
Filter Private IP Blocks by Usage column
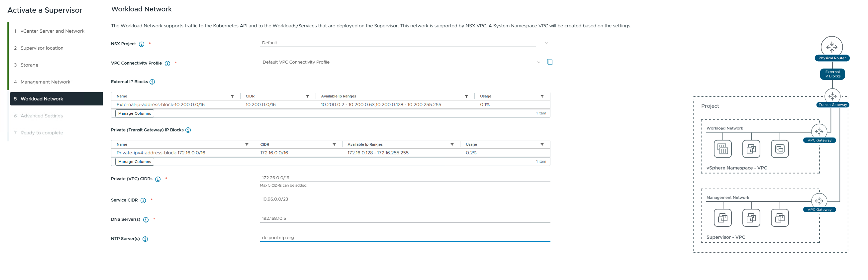542,145
